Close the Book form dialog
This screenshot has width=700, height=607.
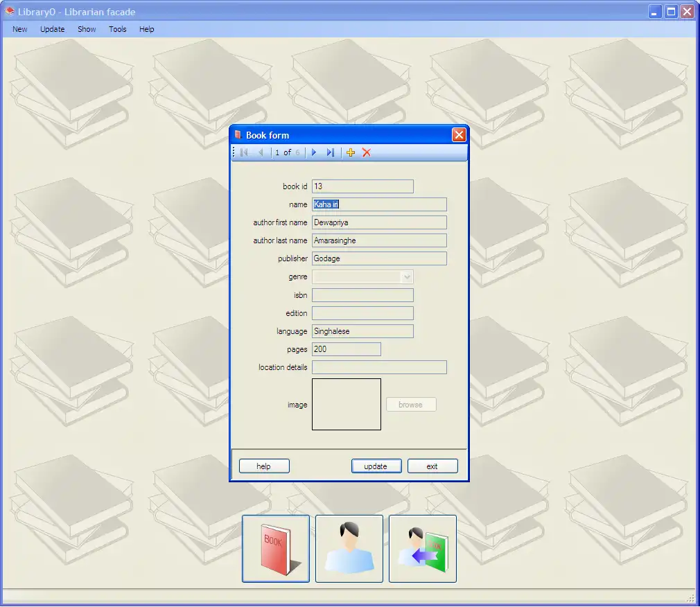click(459, 135)
